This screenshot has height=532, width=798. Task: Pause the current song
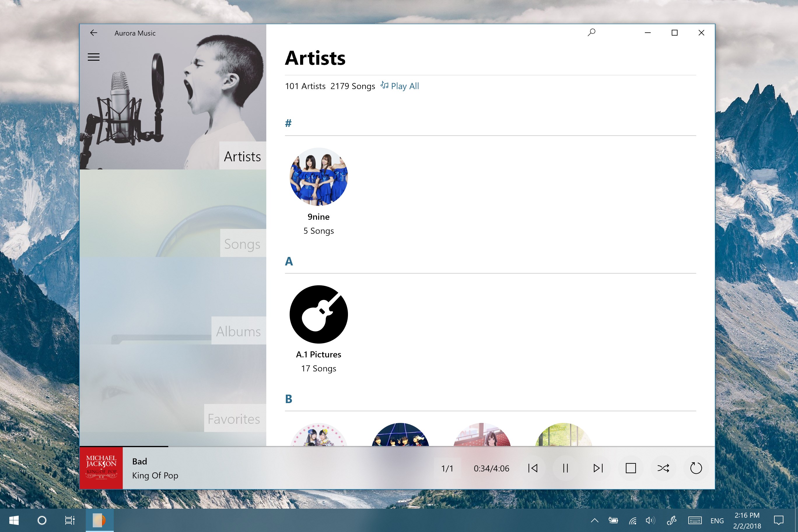point(565,468)
